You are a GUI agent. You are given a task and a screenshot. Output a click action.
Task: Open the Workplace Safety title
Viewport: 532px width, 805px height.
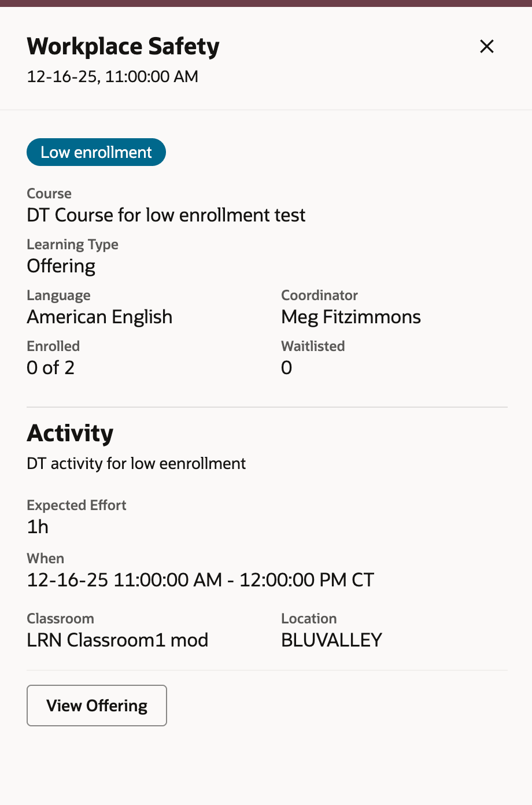tap(123, 46)
